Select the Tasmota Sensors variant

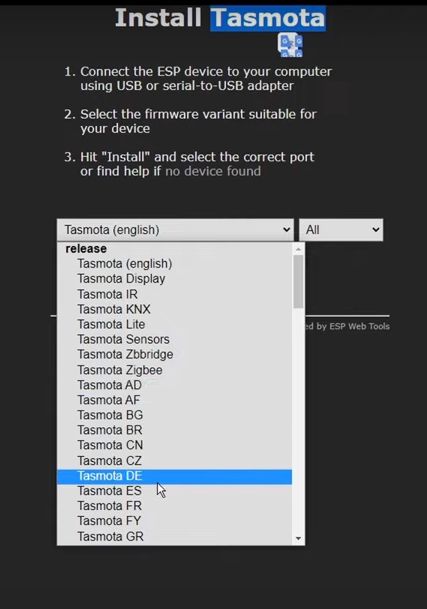(174, 339)
